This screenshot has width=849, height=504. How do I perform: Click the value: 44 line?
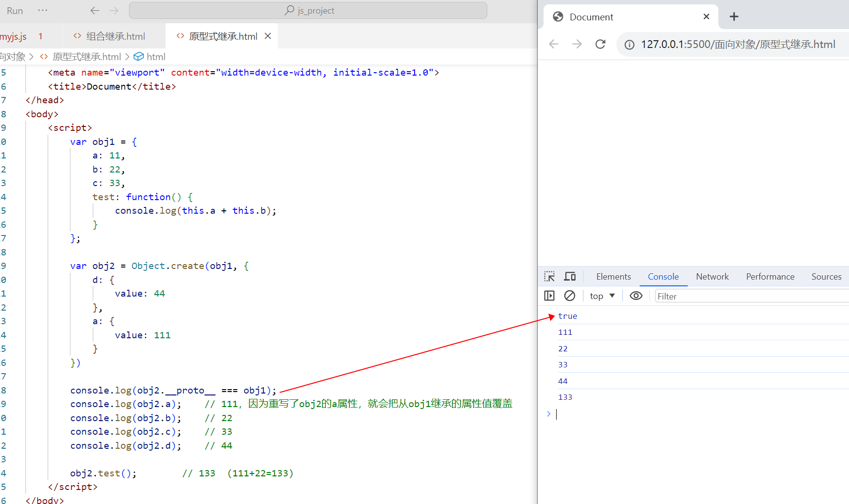click(140, 294)
